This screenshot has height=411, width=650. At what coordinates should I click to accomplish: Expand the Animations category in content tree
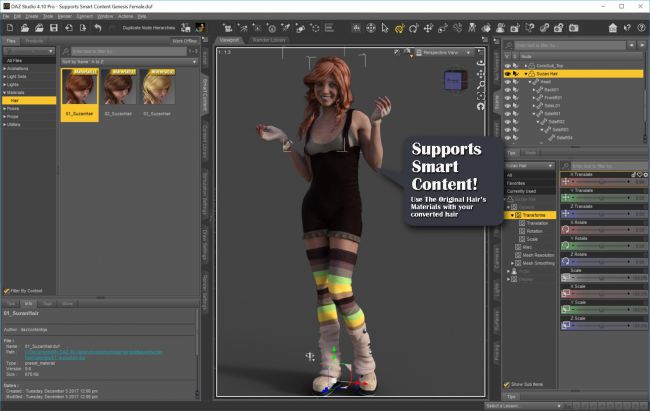click(x=4, y=70)
